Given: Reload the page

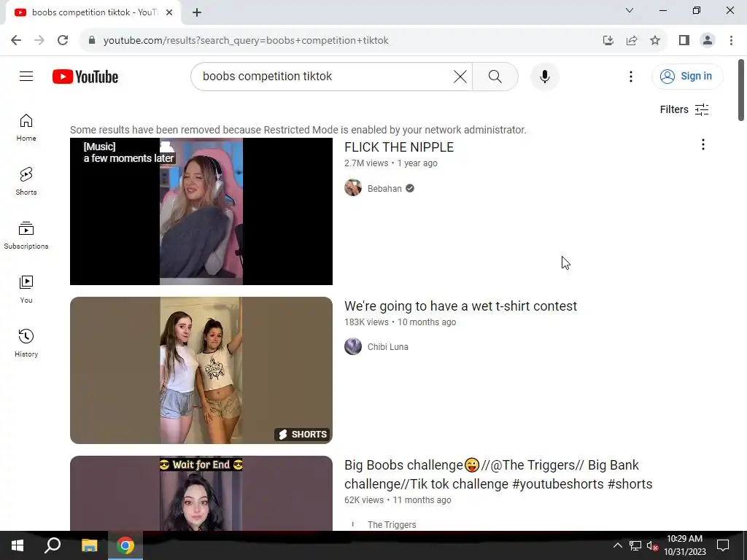Looking at the screenshot, I should [x=63, y=41].
